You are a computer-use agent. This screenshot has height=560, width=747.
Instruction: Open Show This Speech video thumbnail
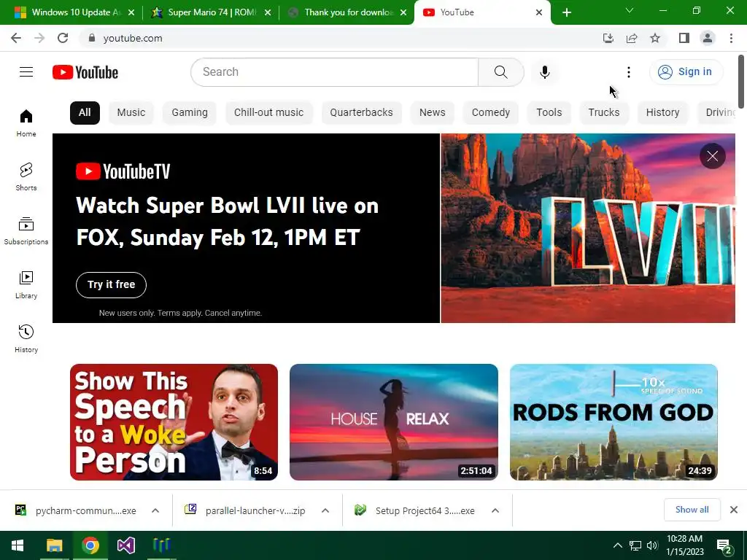coord(174,422)
